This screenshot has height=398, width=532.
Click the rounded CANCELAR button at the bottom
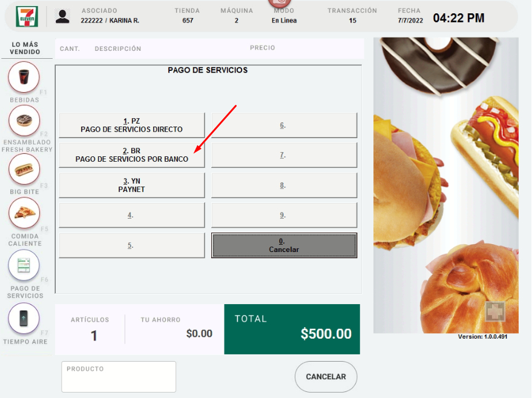[326, 377]
